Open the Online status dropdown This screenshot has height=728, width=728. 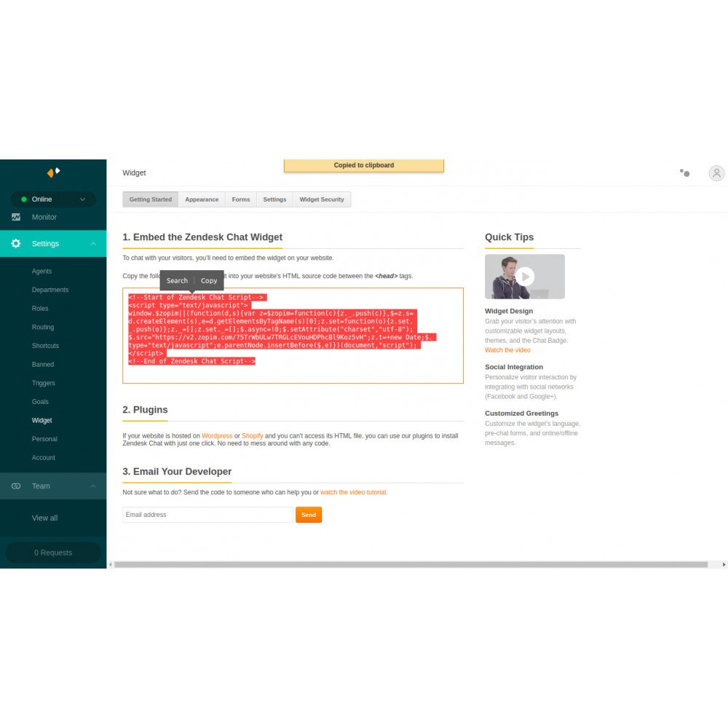53,199
